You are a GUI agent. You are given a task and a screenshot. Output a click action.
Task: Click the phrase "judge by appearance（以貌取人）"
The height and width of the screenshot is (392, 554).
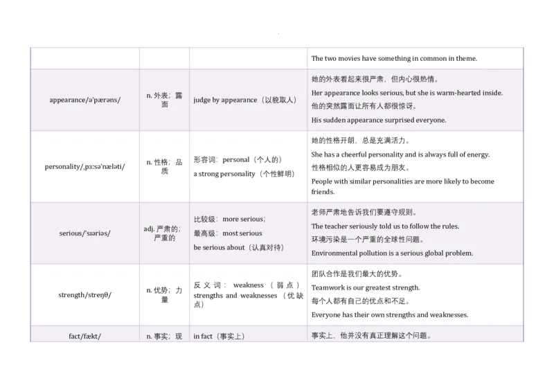[x=245, y=100]
